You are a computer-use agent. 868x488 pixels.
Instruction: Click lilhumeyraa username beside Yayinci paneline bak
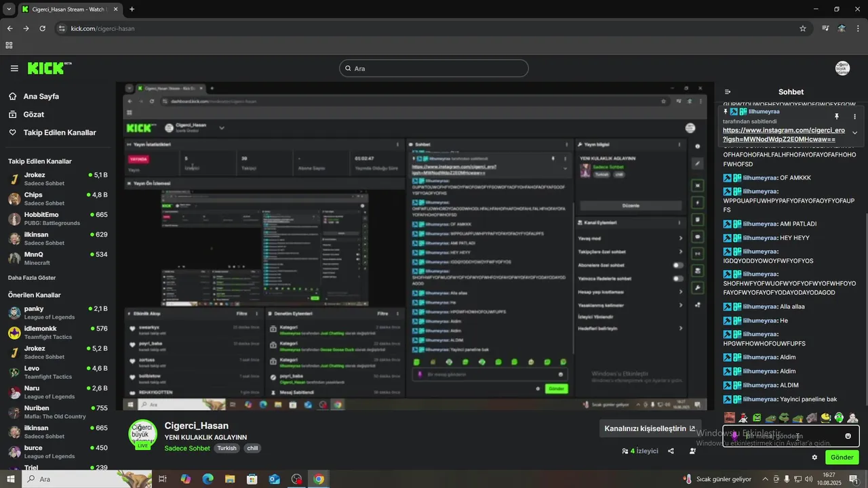[759, 399]
